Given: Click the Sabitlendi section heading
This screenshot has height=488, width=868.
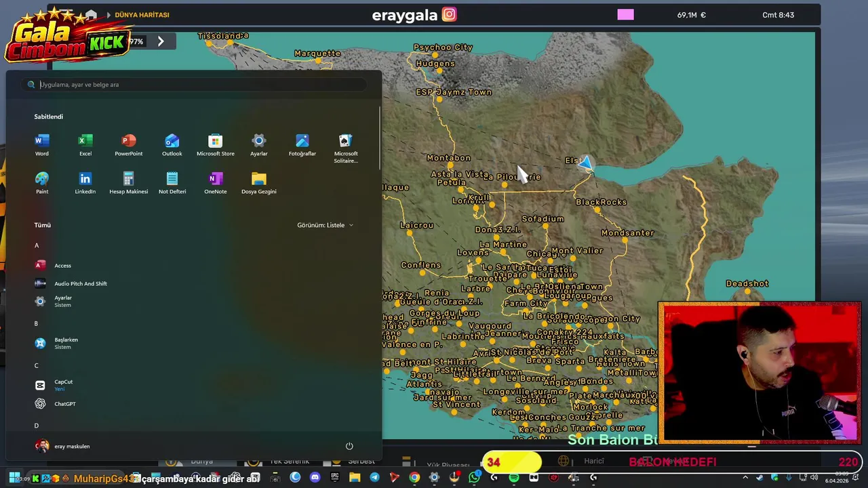Looking at the screenshot, I should (x=49, y=117).
